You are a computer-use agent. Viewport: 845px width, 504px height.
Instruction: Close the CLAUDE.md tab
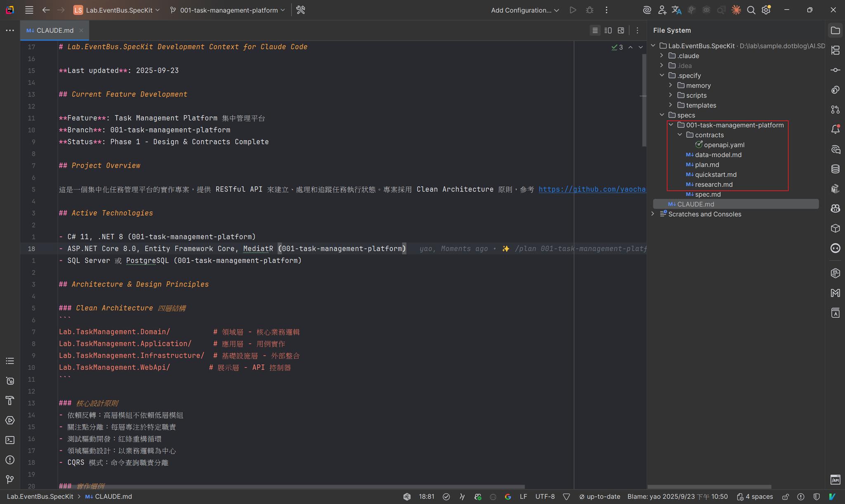click(81, 30)
